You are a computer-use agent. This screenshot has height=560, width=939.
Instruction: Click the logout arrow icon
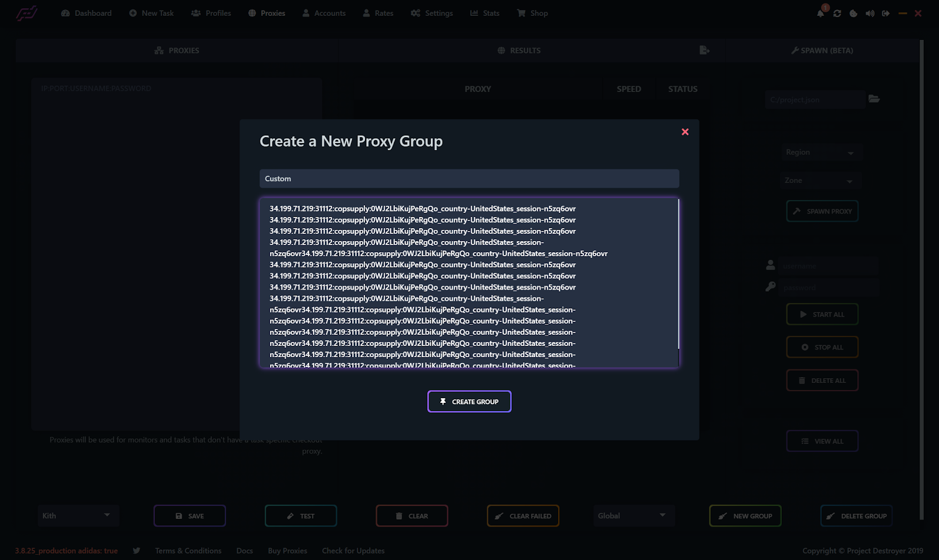[886, 13]
